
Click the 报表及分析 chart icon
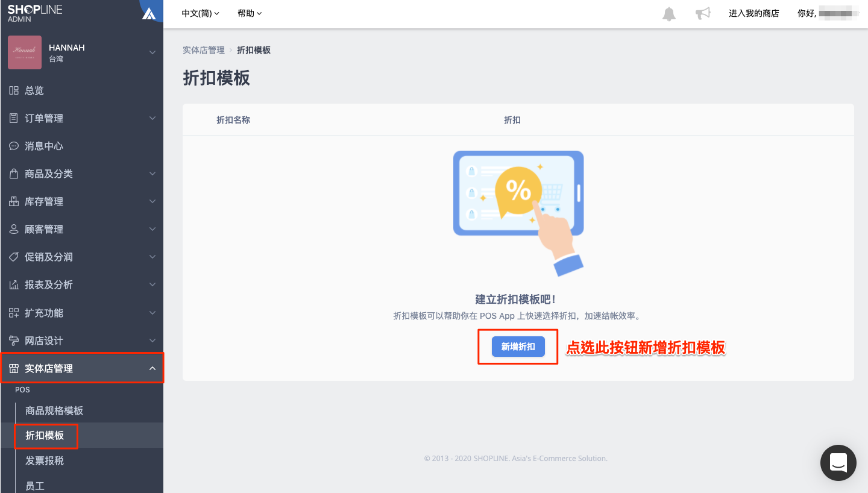click(14, 284)
